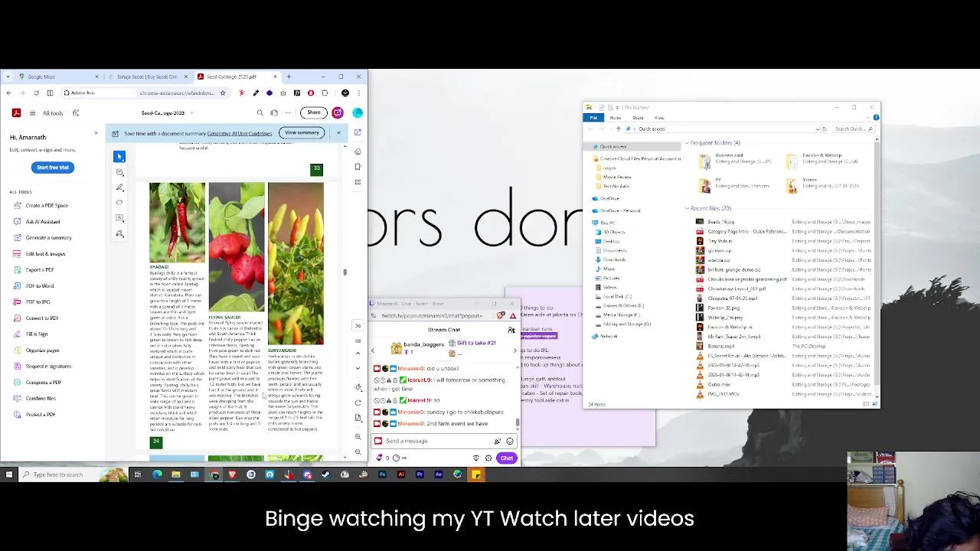
Task: Zoom in on the PDF page
Action: pos(358,436)
